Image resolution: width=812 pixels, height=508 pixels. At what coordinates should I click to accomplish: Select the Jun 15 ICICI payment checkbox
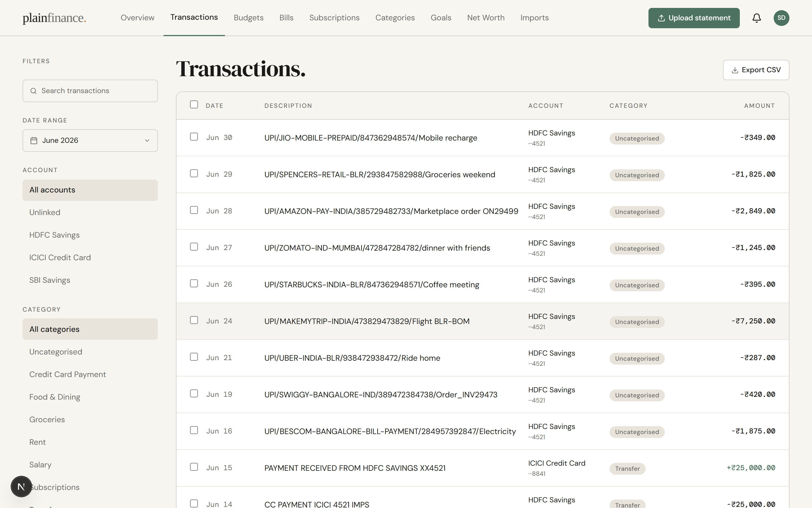point(194,467)
